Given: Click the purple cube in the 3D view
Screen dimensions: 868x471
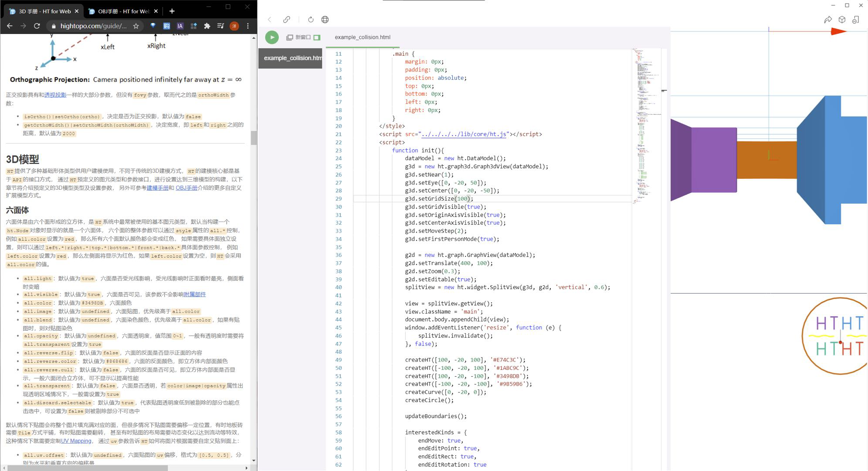Looking at the screenshot, I should pyautogui.click(x=713, y=160).
